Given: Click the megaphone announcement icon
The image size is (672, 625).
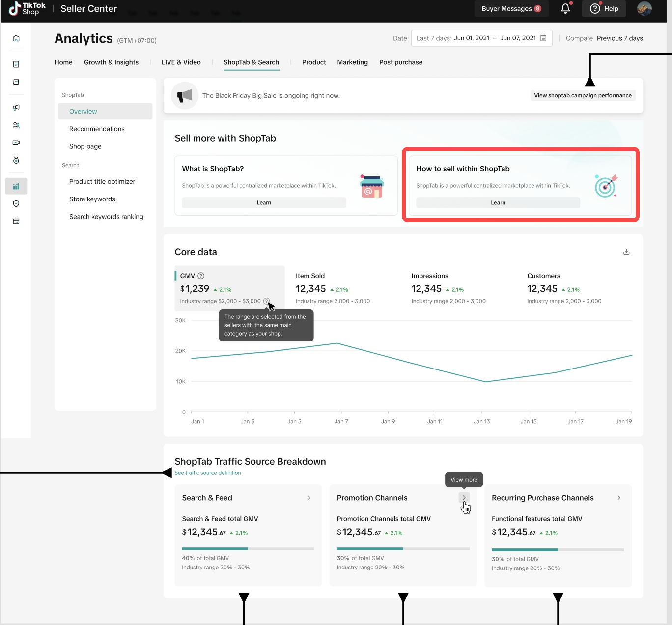Looking at the screenshot, I should (x=185, y=96).
